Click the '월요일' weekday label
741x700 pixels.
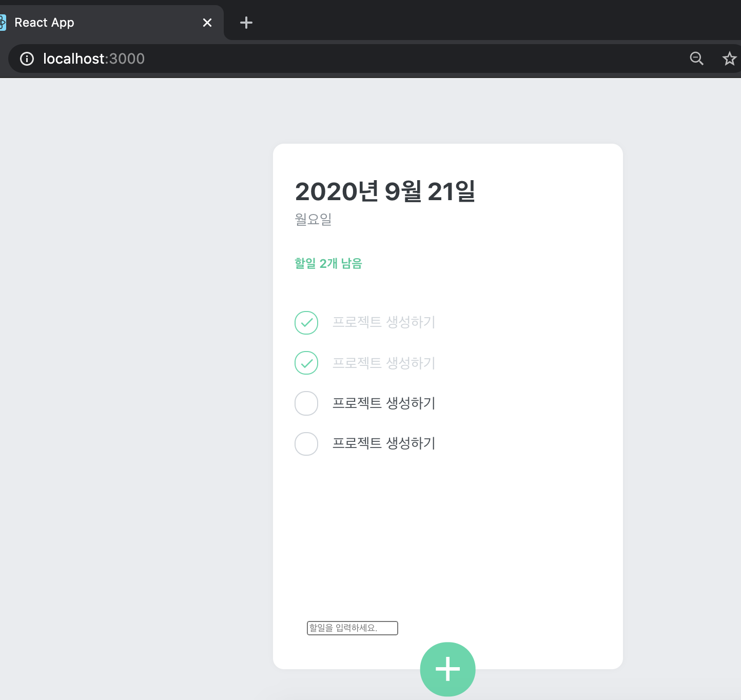[x=313, y=219]
